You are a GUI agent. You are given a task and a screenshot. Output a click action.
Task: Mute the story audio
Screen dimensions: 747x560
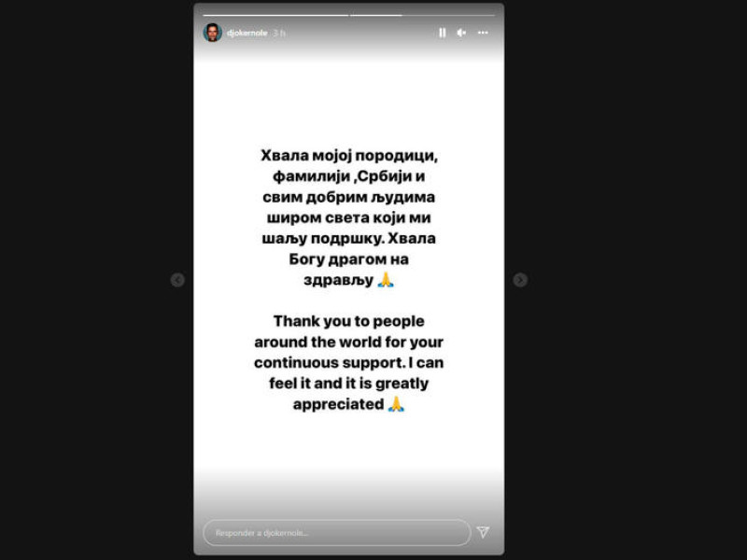click(461, 33)
